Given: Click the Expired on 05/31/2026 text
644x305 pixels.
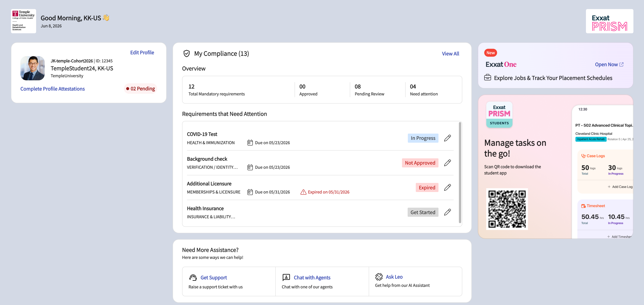Looking at the screenshot, I should click(x=328, y=192).
